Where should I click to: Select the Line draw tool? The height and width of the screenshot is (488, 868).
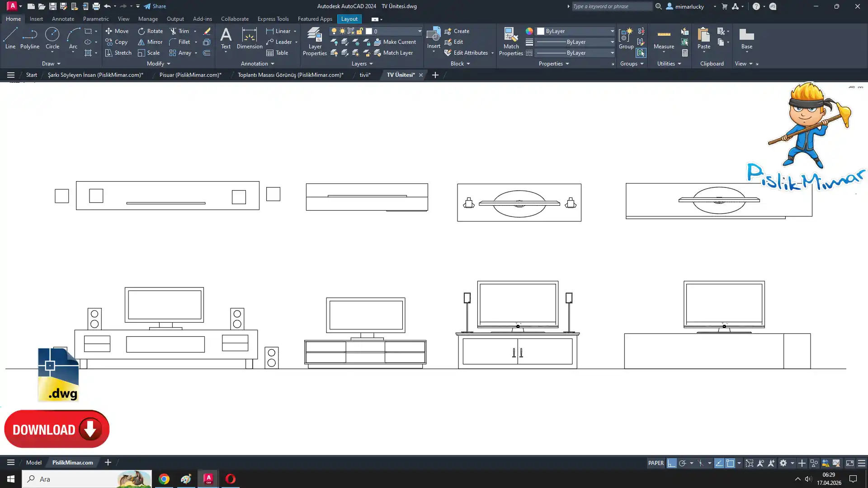click(x=10, y=38)
